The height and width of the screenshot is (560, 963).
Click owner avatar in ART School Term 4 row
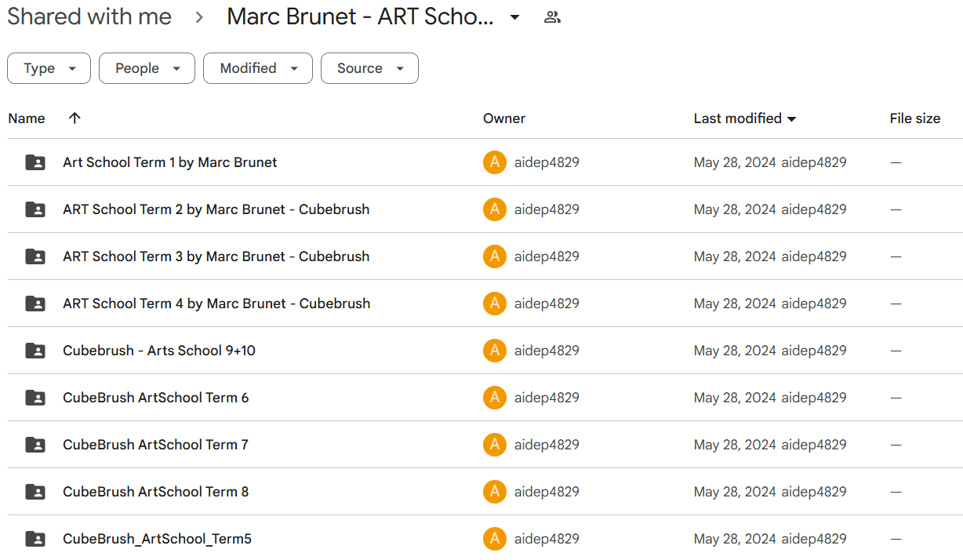coord(495,304)
